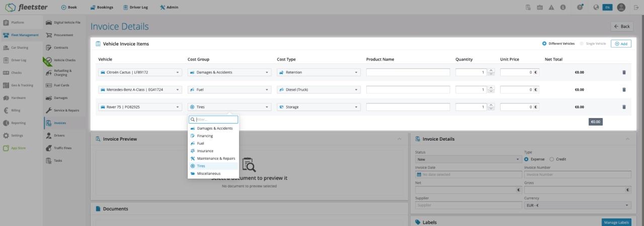Open Admin in the top navigation

[x=169, y=7]
